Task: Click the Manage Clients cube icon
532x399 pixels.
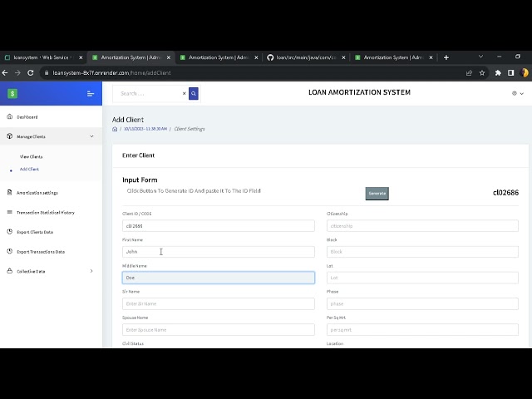Action: tap(9, 136)
